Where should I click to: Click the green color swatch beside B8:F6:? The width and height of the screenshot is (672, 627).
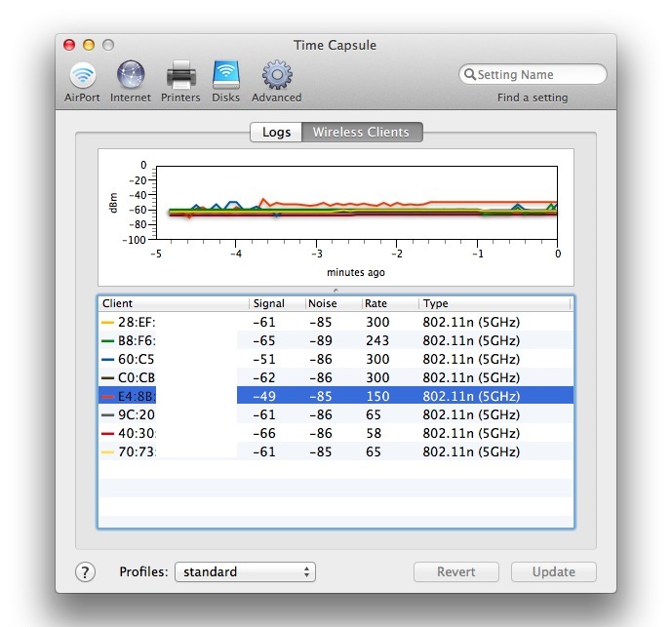click(107, 341)
